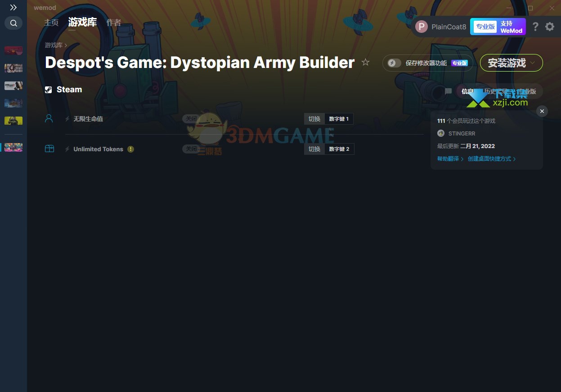Favorite the game with the star icon

point(365,63)
